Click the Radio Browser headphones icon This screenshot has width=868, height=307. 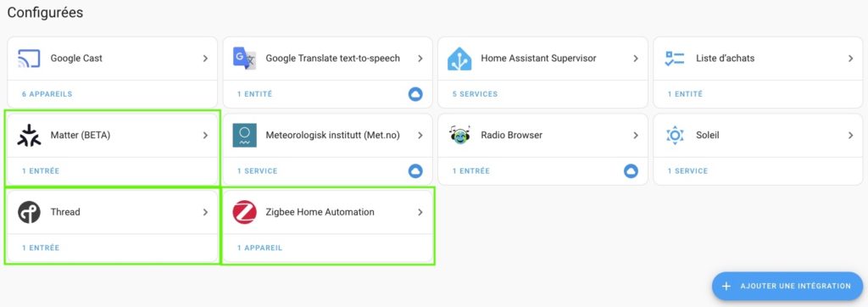coord(459,135)
